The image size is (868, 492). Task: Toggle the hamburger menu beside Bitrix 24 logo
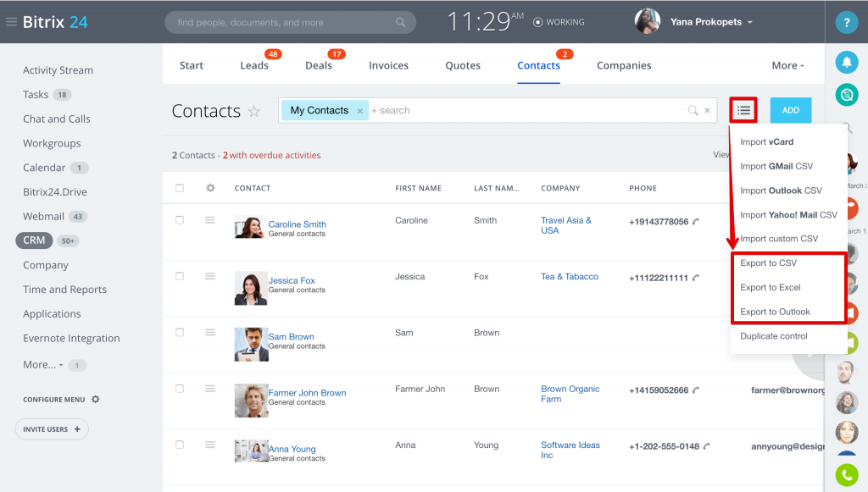(11, 22)
